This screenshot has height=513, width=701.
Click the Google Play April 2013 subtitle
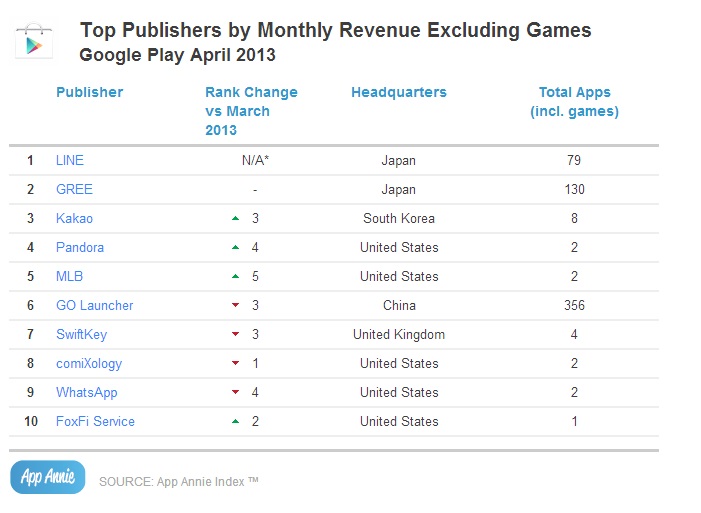pos(177,55)
